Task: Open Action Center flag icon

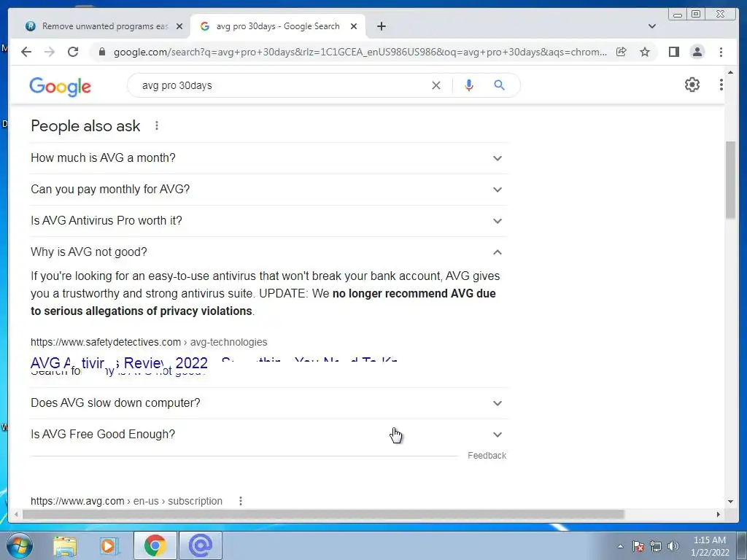Action: tap(638, 546)
